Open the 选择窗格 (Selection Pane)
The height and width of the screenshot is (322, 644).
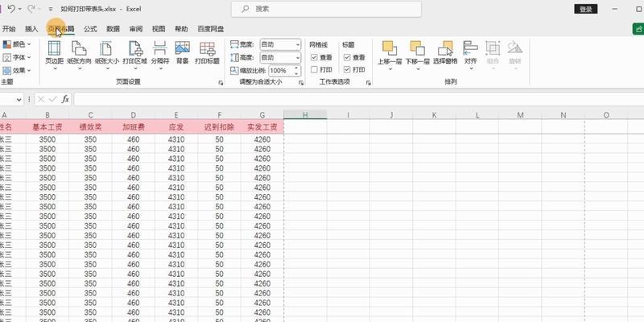445,53
